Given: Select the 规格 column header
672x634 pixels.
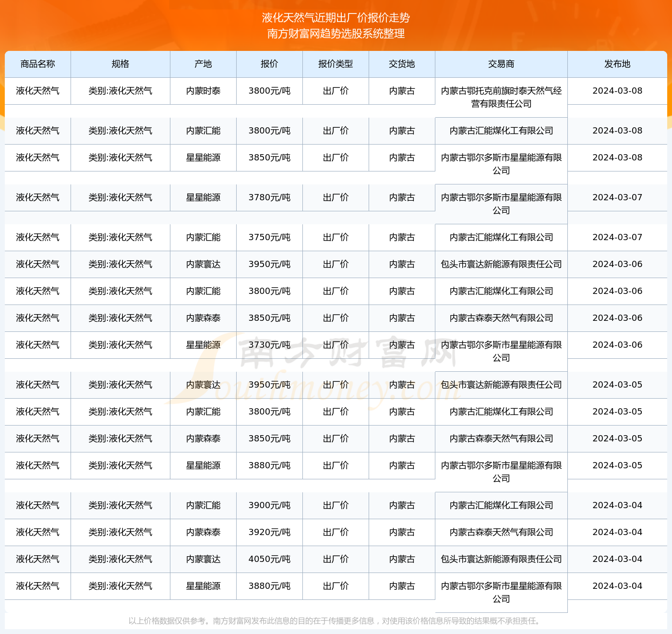Looking at the screenshot, I should point(120,64).
